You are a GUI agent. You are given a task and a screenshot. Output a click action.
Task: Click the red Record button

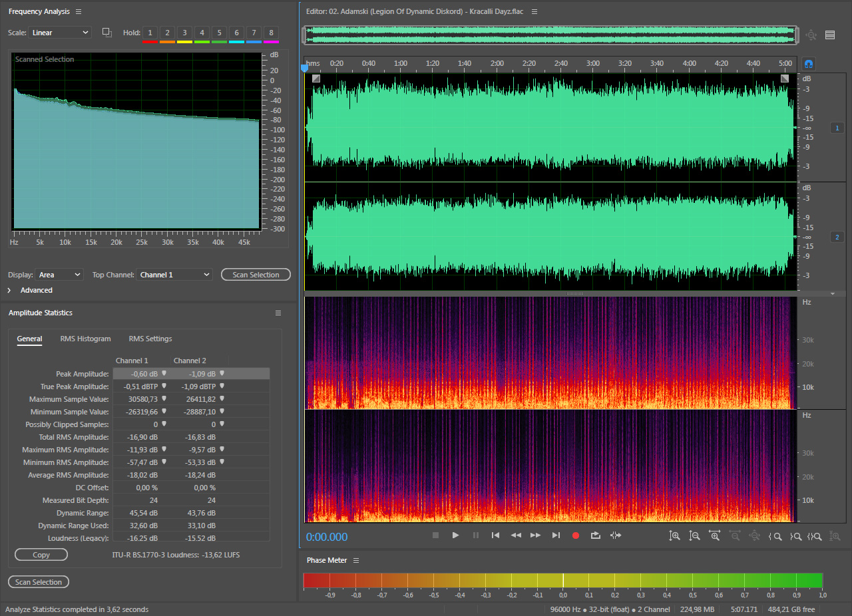[576, 536]
